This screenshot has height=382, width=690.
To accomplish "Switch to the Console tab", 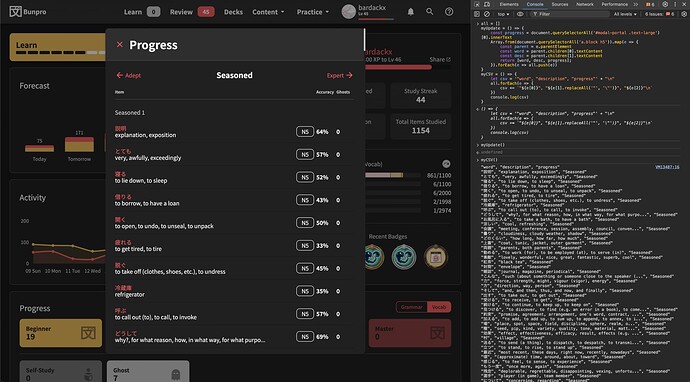I will click(535, 4).
